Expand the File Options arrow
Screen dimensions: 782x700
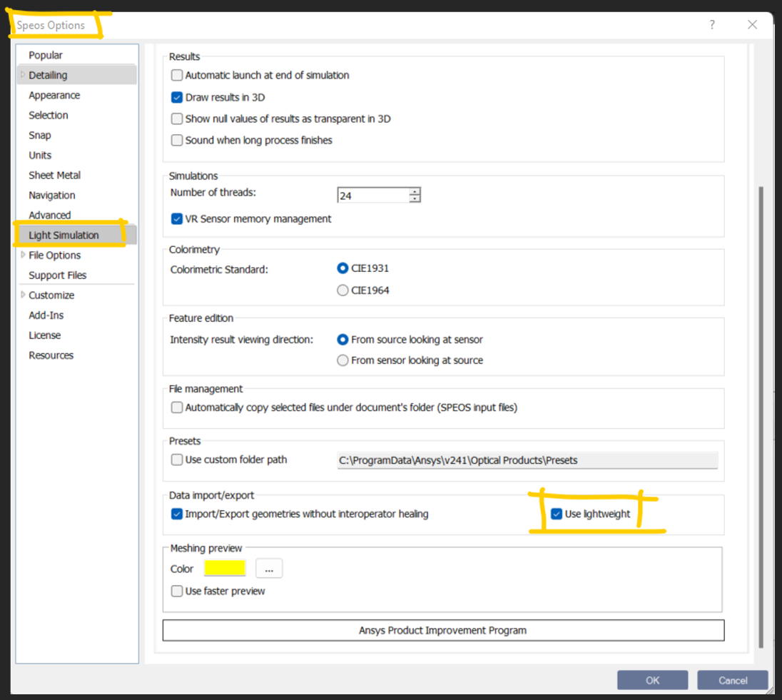(22, 255)
